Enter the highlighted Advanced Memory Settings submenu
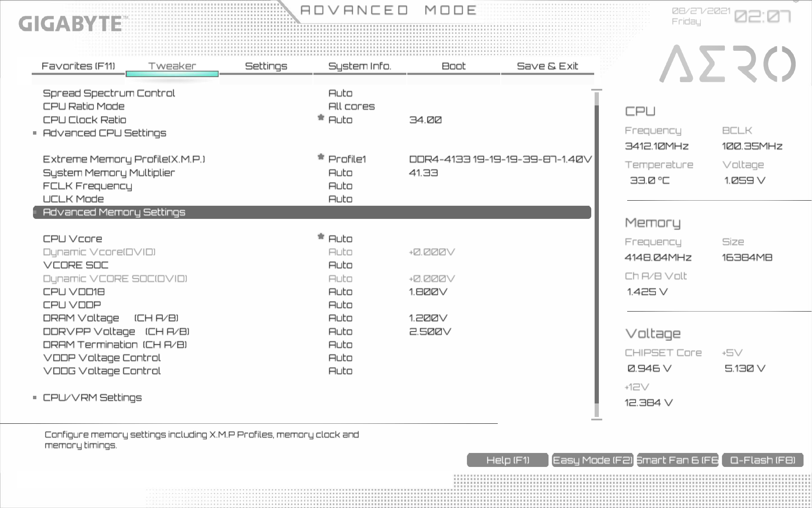This screenshot has width=812, height=508. point(114,212)
